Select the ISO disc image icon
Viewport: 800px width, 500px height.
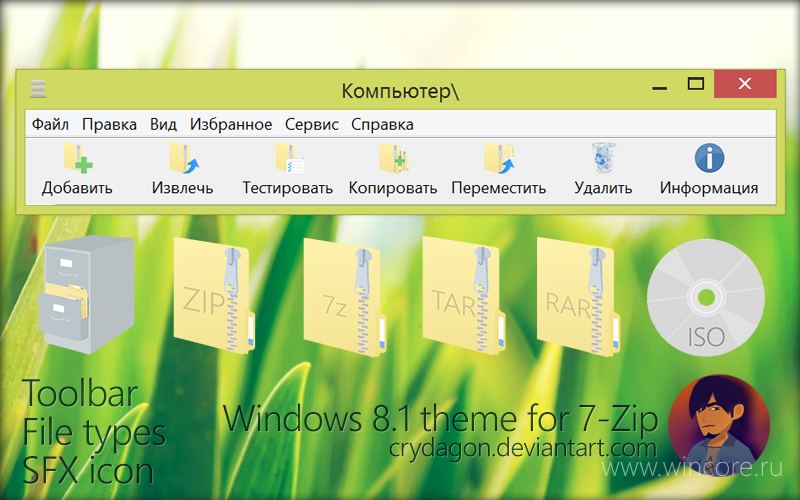point(706,297)
